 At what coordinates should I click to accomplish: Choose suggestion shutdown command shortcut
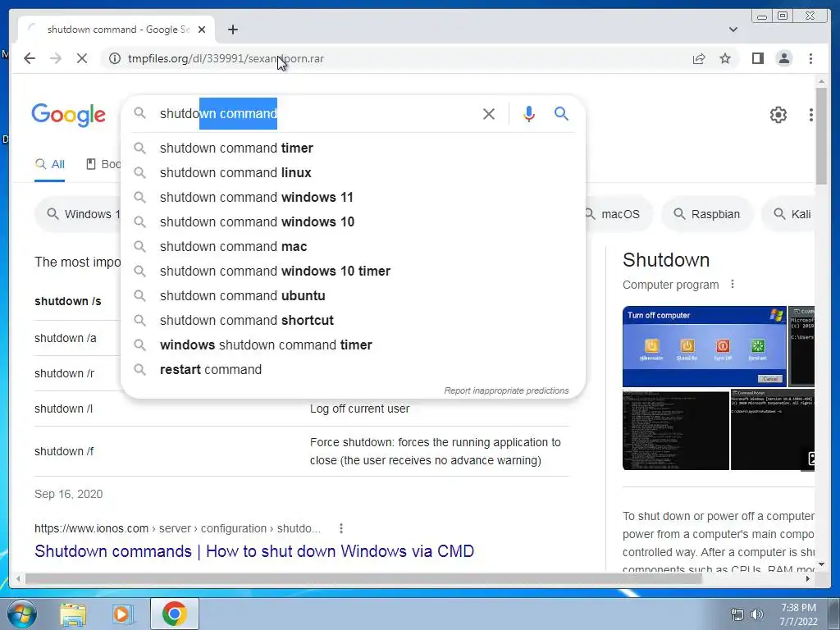pos(353,321)
